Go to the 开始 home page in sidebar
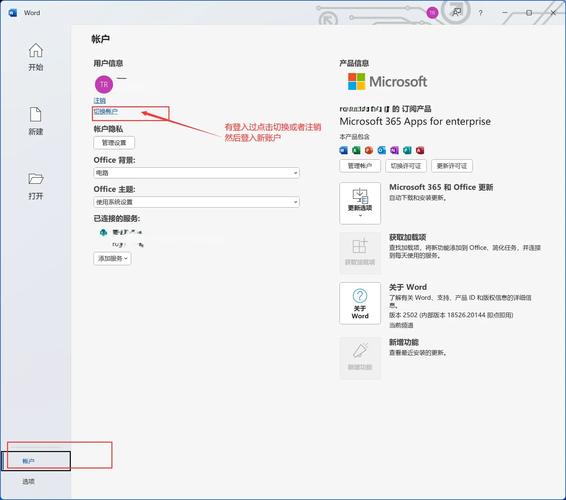 [x=35, y=57]
